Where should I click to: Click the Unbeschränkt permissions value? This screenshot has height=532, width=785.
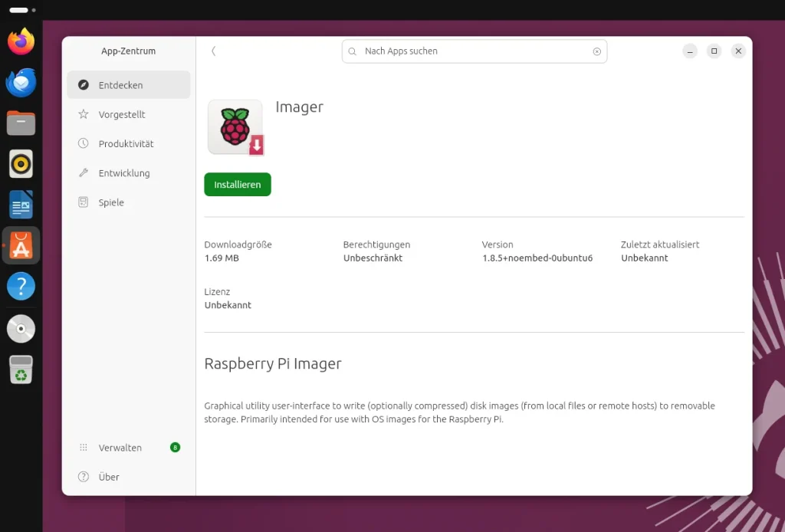click(373, 258)
